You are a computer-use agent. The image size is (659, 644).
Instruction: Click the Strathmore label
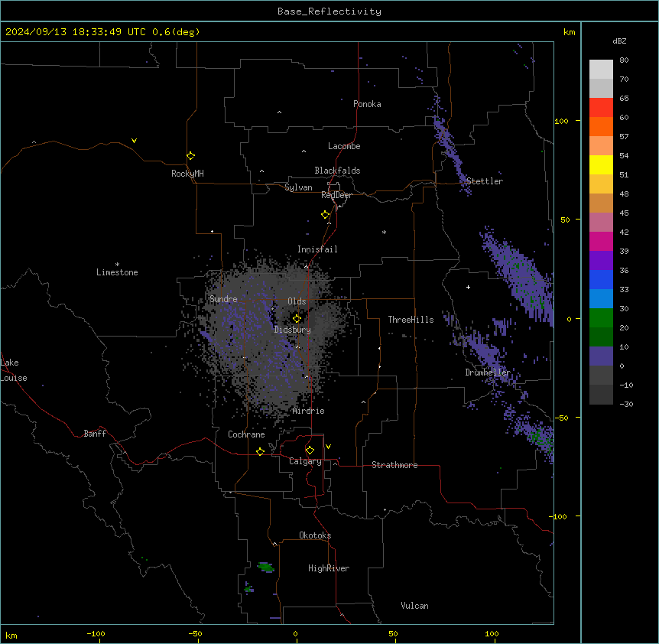tap(394, 465)
